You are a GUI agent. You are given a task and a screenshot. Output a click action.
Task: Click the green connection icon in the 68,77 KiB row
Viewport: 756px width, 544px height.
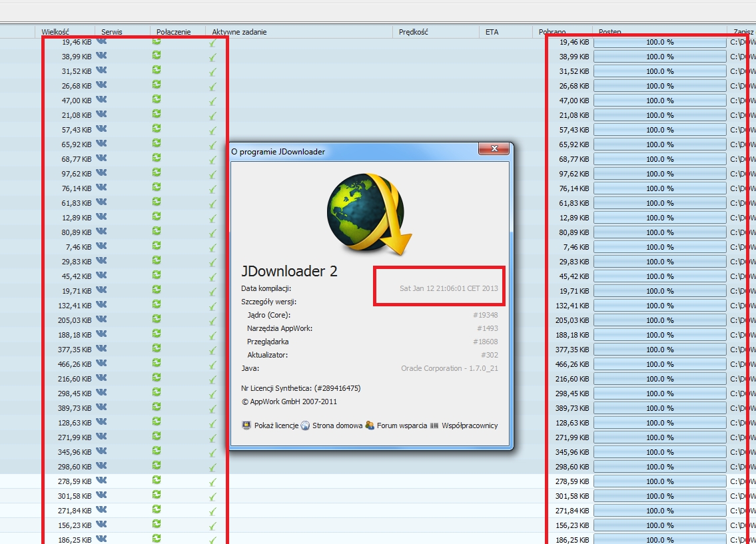157,158
